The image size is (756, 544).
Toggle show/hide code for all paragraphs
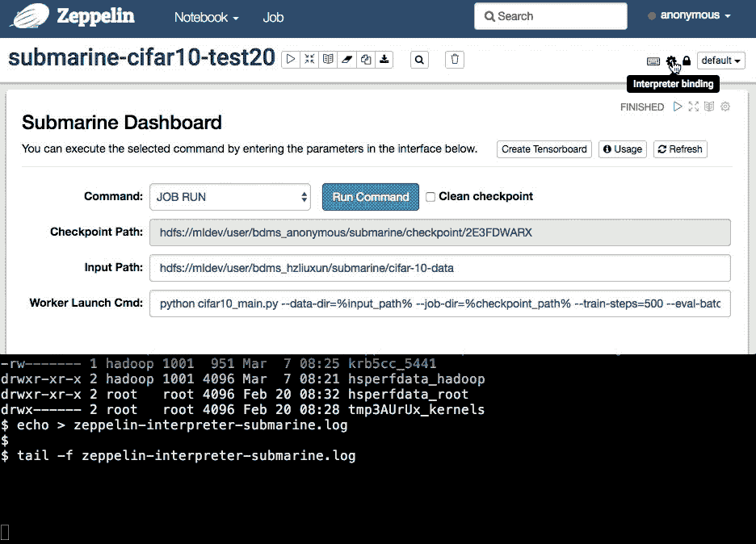[309, 59]
